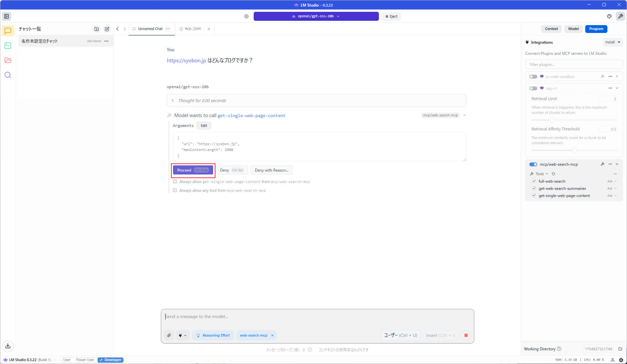627x364 pixels.
Task: Expand the Thought for 0.00 seconds section
Action: coord(316,100)
